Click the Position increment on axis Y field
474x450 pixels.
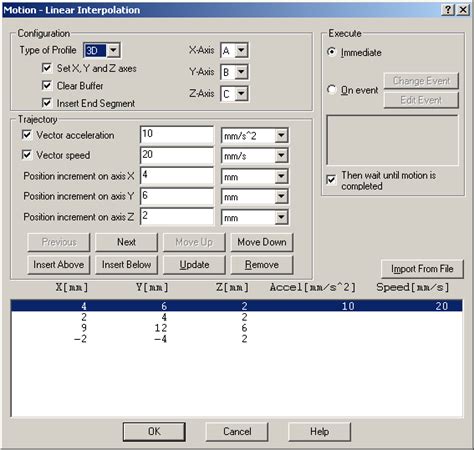point(177,196)
